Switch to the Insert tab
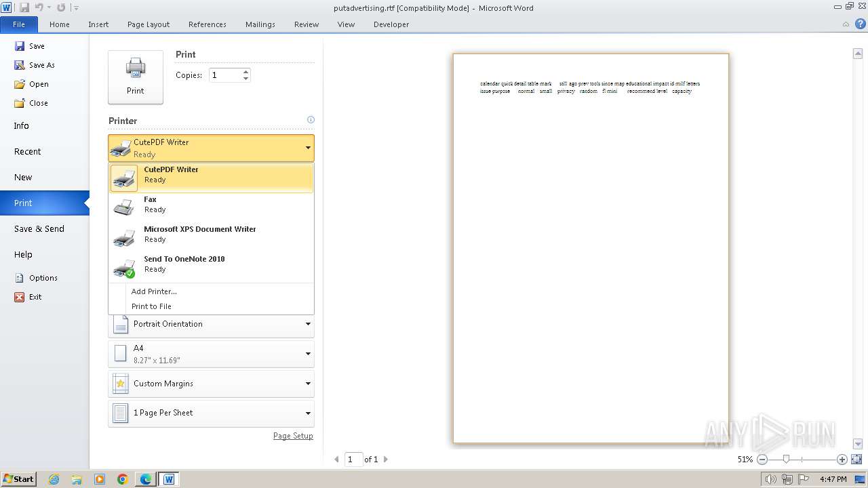 (x=98, y=24)
